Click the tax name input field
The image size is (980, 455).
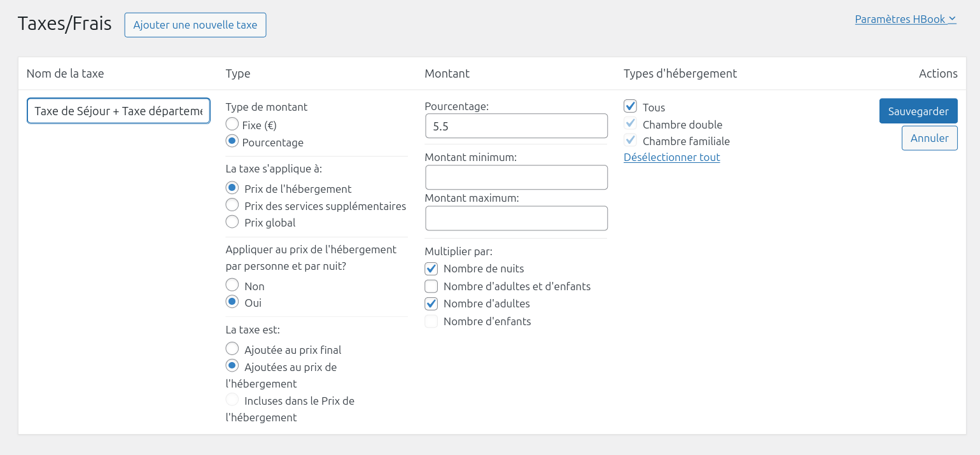click(118, 111)
